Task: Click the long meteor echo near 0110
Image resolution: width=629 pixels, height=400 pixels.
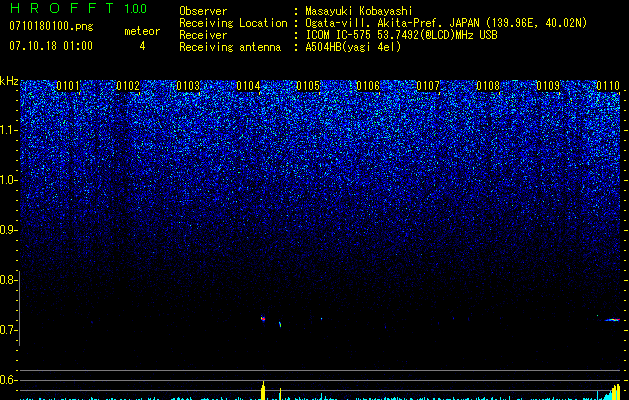Action: [x=613, y=320]
